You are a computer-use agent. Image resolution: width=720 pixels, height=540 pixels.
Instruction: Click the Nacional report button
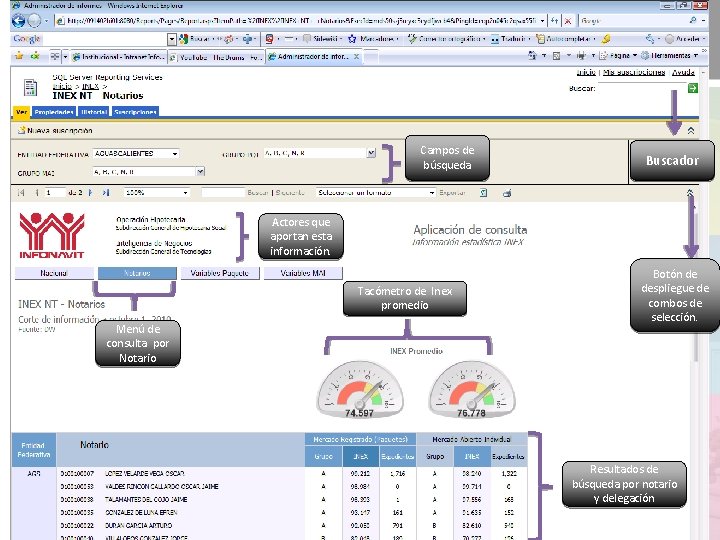(54, 273)
